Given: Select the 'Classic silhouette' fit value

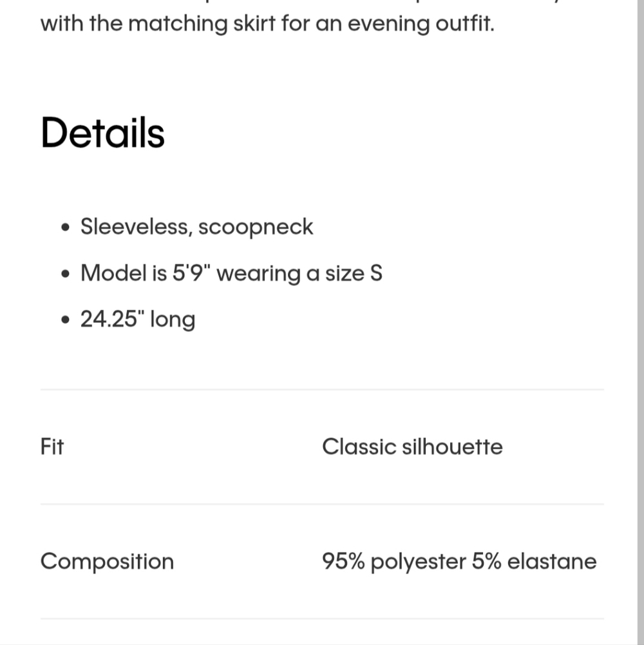Looking at the screenshot, I should (412, 447).
